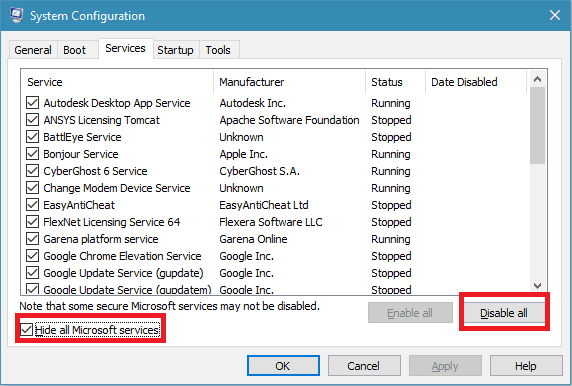Viewport: 572px width, 386px height.
Task: Disable CyberGhost 6 Service checkbox
Action: pos(32,171)
